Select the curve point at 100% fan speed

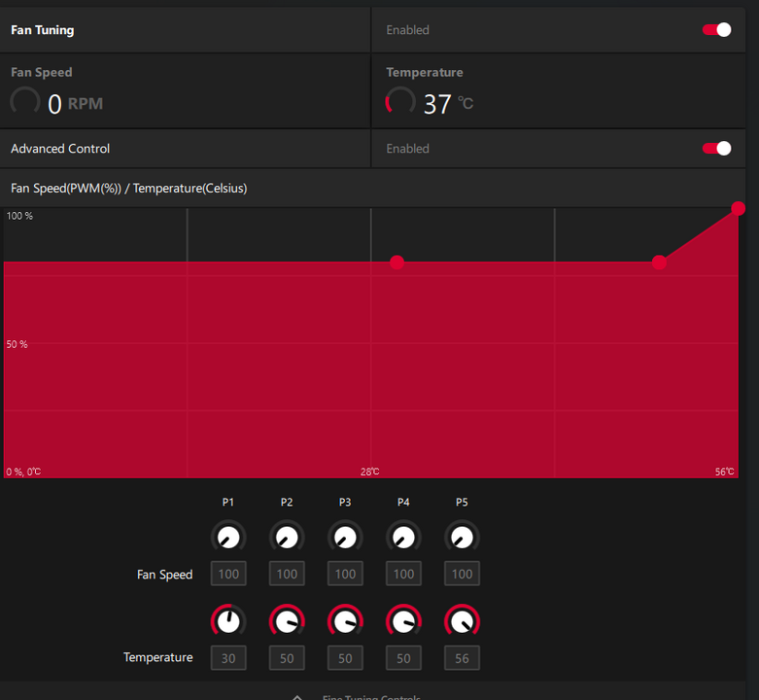pyautogui.click(x=738, y=209)
